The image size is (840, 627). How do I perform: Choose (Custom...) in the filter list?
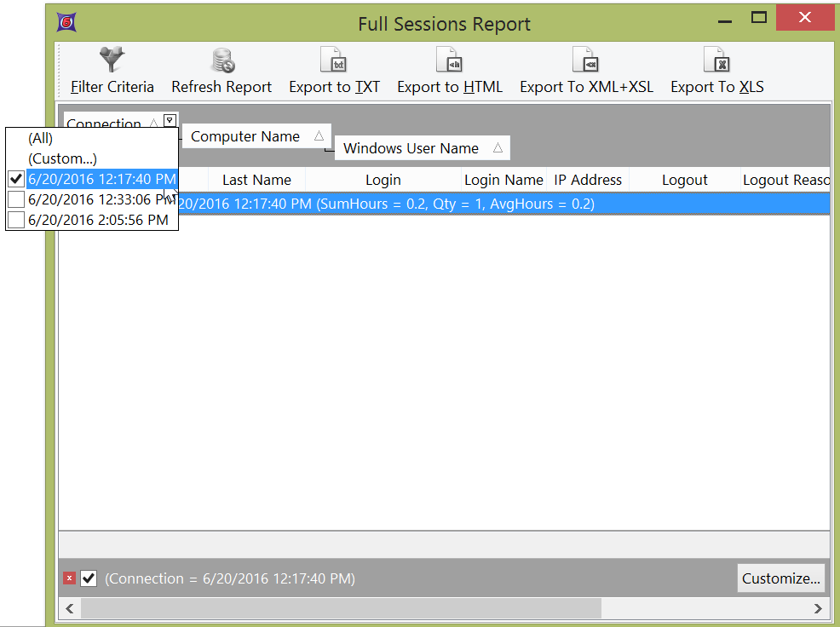click(62, 158)
